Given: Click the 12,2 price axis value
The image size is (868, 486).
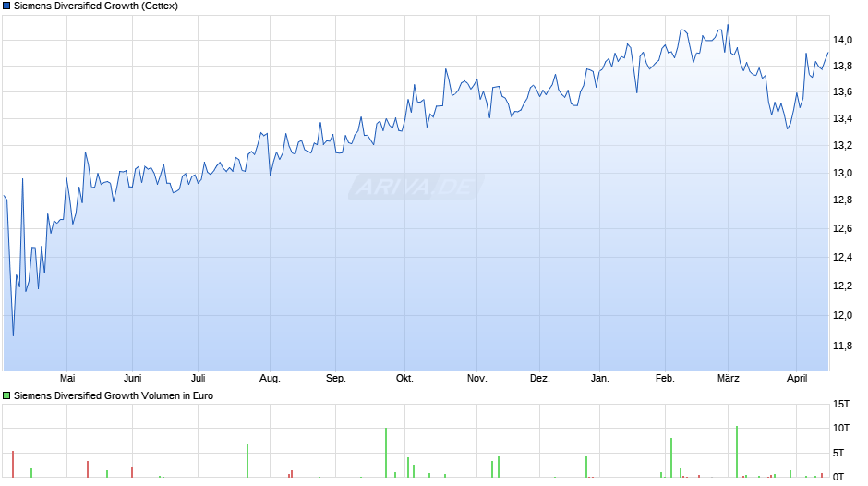Looking at the screenshot, I should tap(842, 286).
